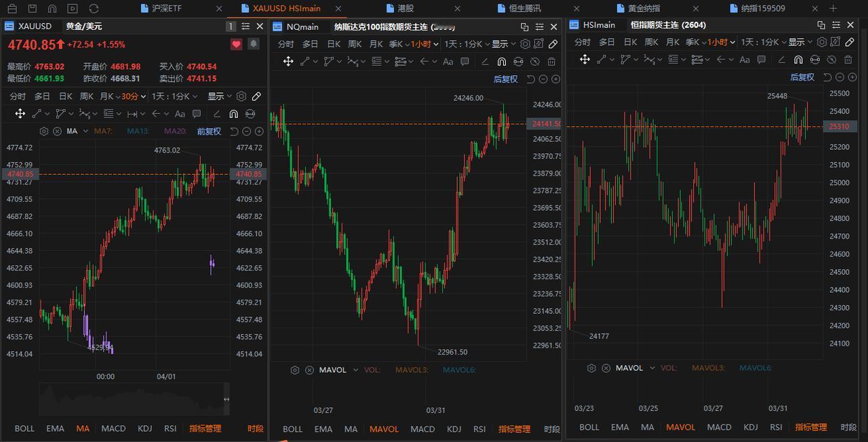The width and height of the screenshot is (868, 442).
Task: Pop out NQmain panel window icon
Action: pyautogui.click(x=524, y=26)
